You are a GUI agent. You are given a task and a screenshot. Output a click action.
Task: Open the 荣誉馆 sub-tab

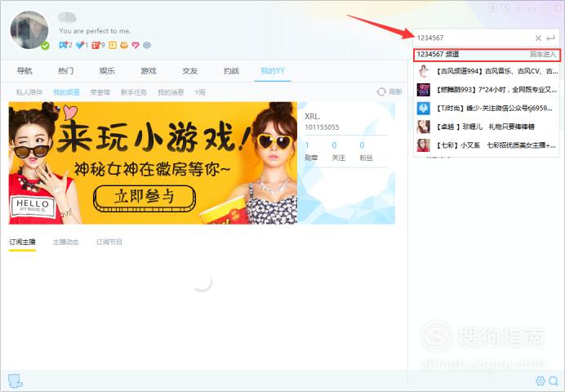tap(100, 92)
